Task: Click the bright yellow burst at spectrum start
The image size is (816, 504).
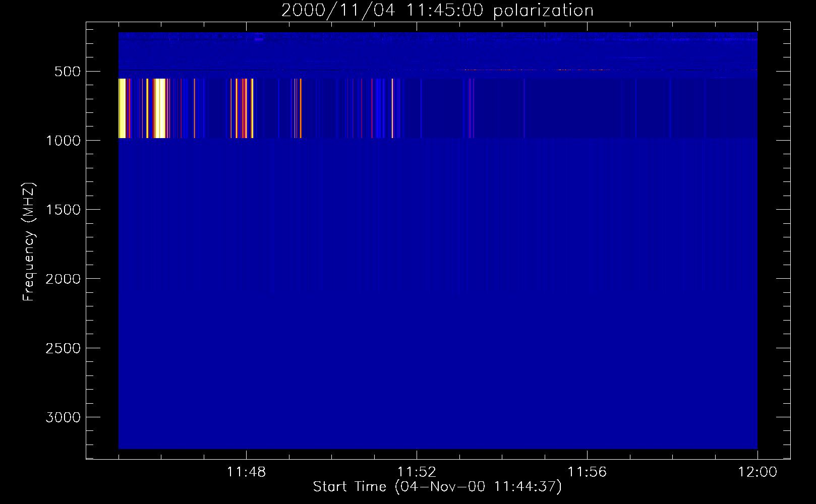Action: [122, 108]
